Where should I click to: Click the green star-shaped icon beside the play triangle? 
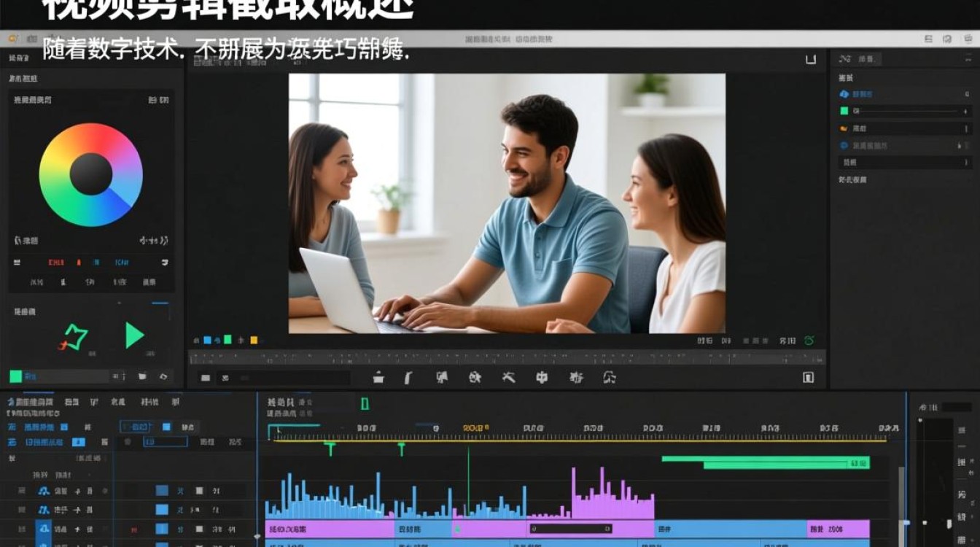coord(74,337)
